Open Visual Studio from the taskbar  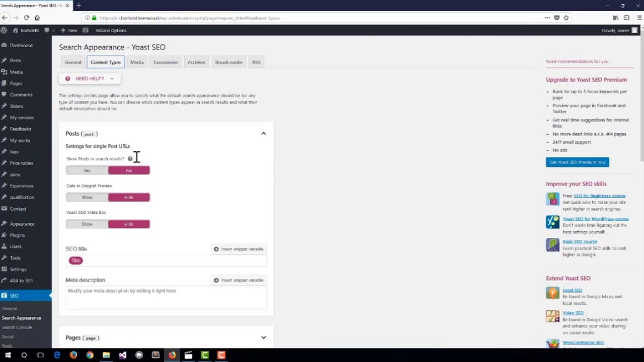pyautogui.click(x=123, y=355)
